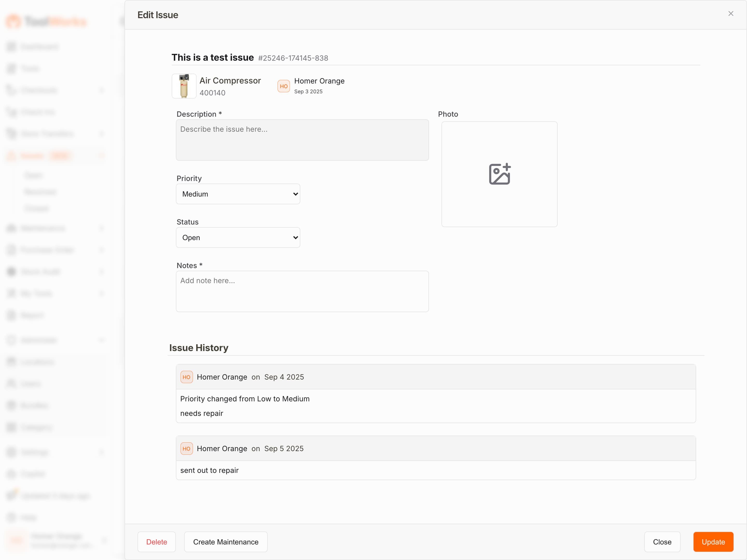The height and width of the screenshot is (560, 747).
Task: Click the Air Compressor tool name
Action: click(230, 81)
